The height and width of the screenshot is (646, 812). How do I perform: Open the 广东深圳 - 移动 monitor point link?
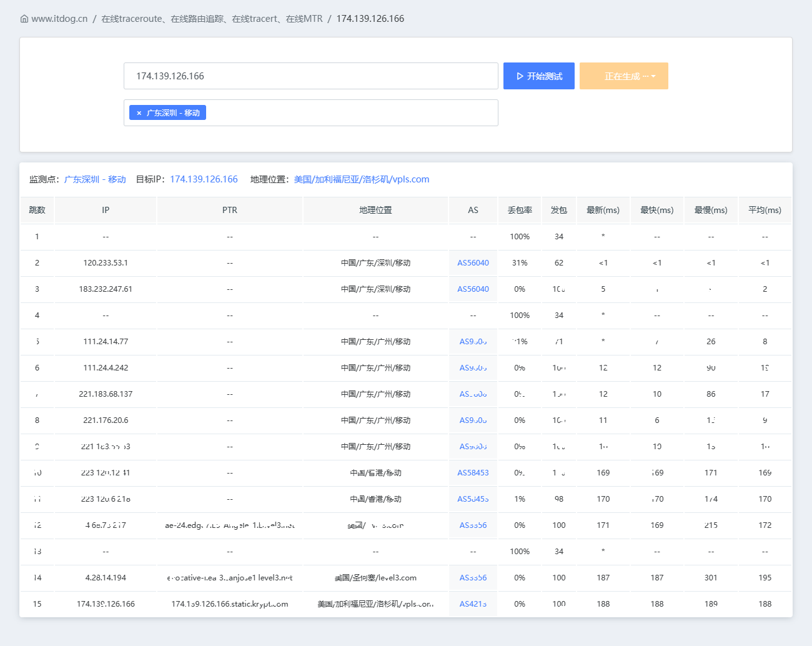pyautogui.click(x=95, y=179)
